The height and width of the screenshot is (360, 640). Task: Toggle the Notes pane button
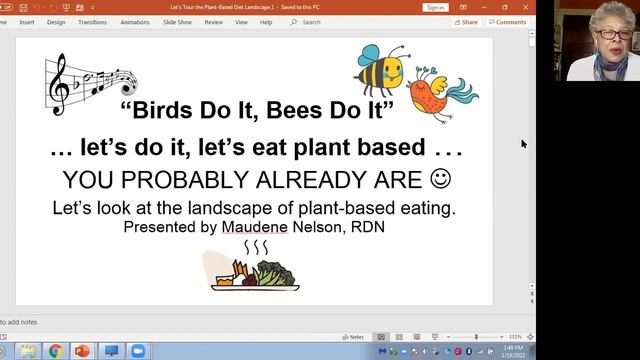click(x=353, y=337)
